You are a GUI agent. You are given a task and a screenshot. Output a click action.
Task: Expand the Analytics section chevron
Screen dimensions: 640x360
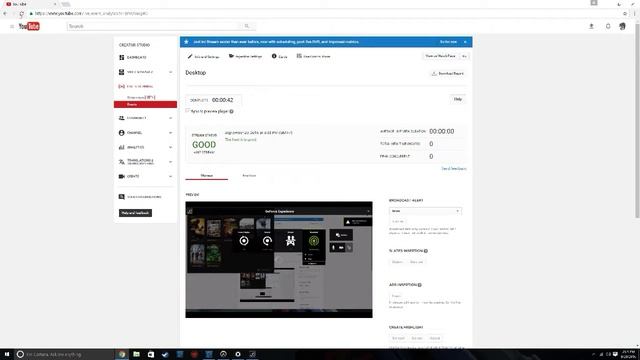point(171,147)
